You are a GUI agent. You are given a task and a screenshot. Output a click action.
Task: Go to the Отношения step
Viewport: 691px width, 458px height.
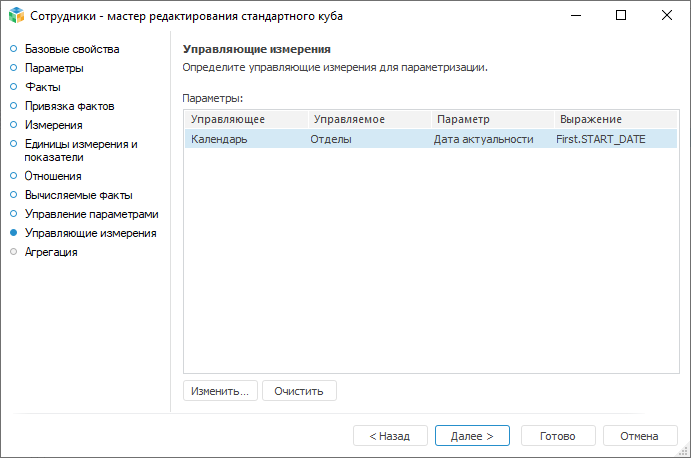pyautogui.click(x=53, y=176)
